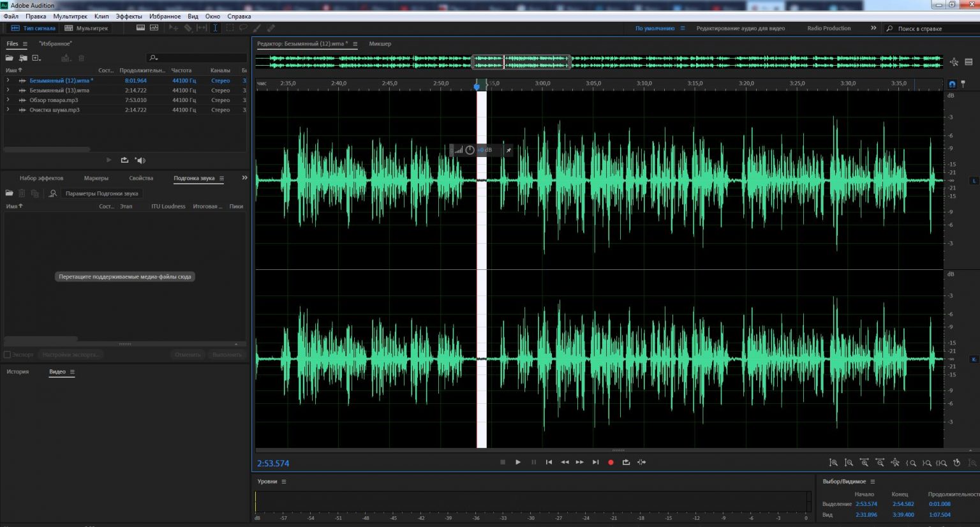980x527 pixels.
Task: Open the Мультитрек menu
Action: point(70,16)
